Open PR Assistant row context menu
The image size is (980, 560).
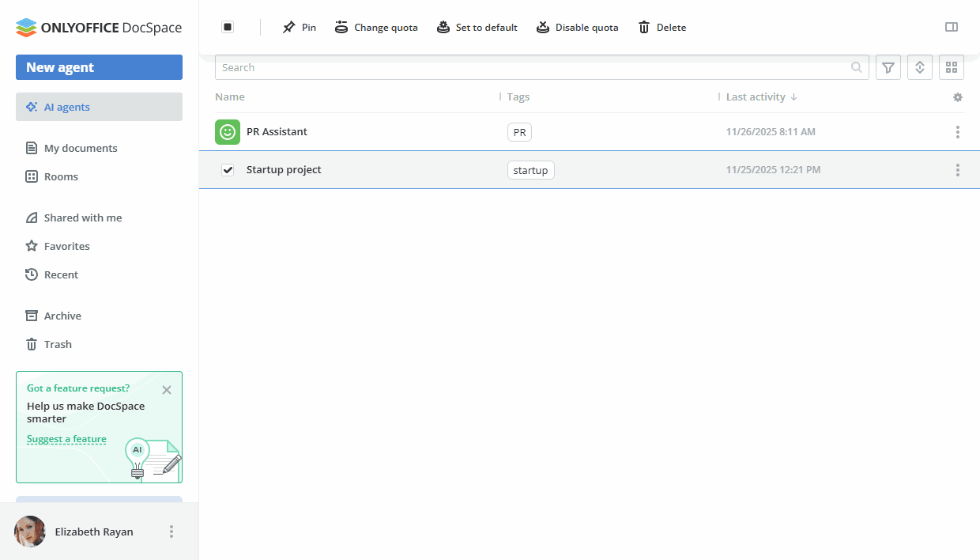pos(957,132)
